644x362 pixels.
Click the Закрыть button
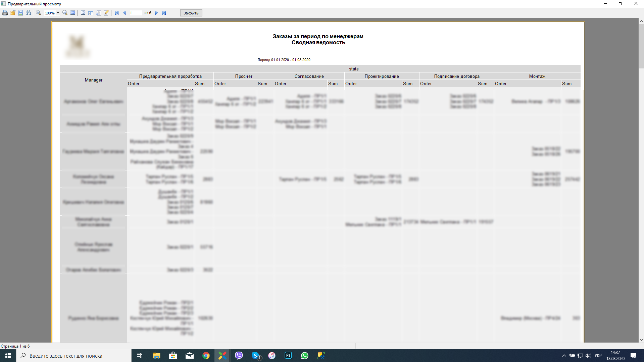pos(191,13)
